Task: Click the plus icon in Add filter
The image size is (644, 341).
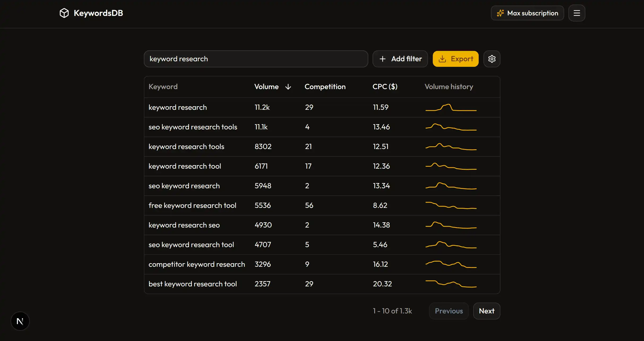Action: 383,59
